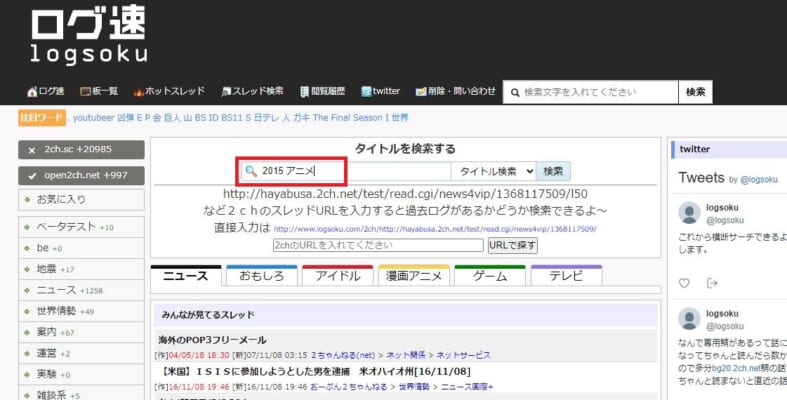Click the 検索 button next to タイトル検索 dropdown

(553, 171)
